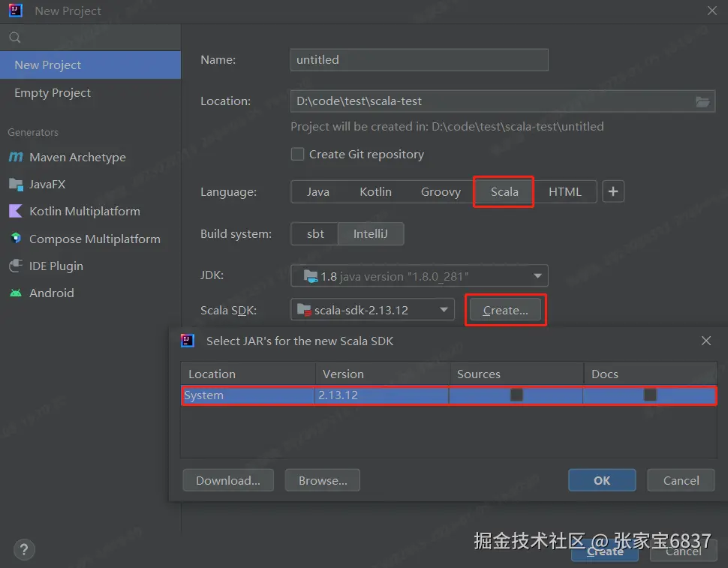Click the search magnifier icon in sidebar
Image resolution: width=728 pixels, height=568 pixels.
(x=15, y=37)
